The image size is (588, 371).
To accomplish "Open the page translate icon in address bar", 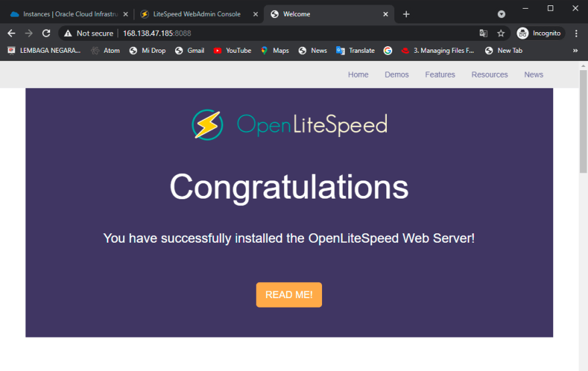I will point(483,33).
